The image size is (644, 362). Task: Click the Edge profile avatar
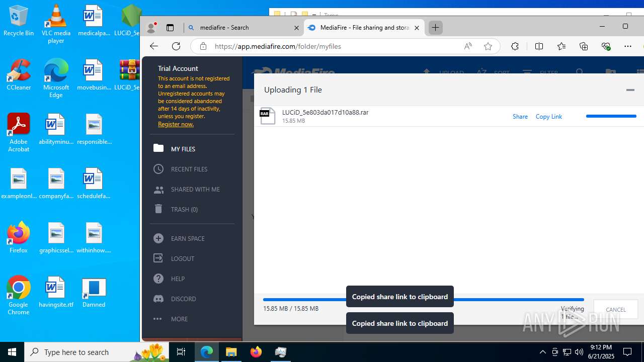[x=151, y=28]
